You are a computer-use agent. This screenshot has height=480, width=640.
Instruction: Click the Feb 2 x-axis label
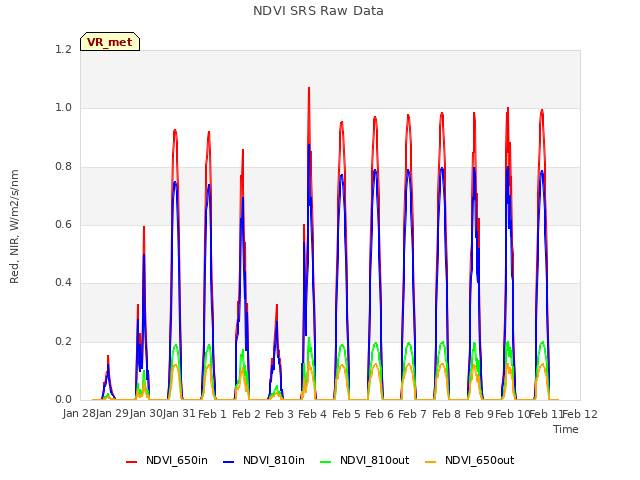click(246, 414)
